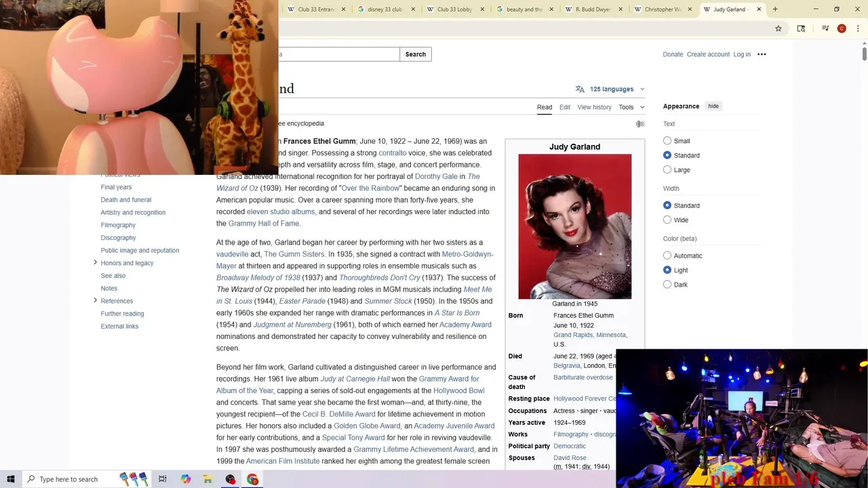The height and width of the screenshot is (488, 868).
Task: Switch to the Christopher Wa tab
Action: pos(663,9)
